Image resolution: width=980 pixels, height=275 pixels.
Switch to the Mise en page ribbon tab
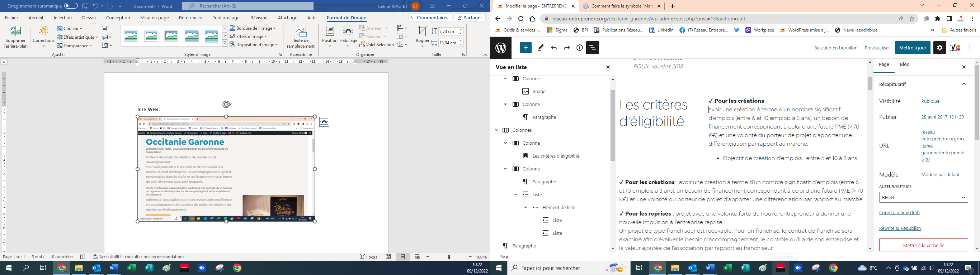click(155, 18)
